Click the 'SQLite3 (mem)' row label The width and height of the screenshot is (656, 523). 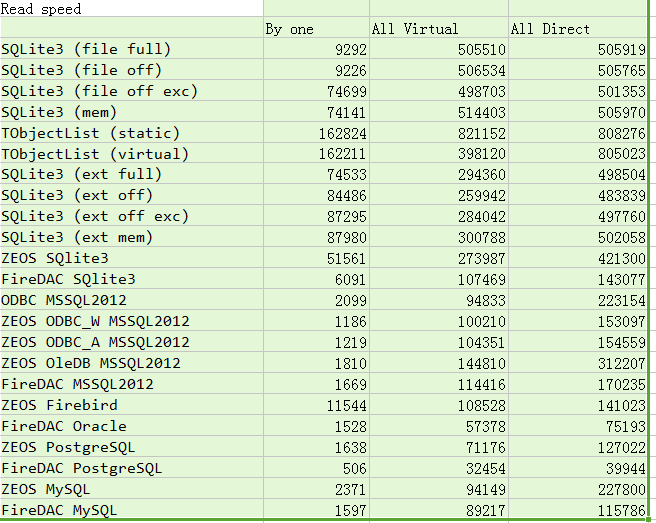[132, 111]
